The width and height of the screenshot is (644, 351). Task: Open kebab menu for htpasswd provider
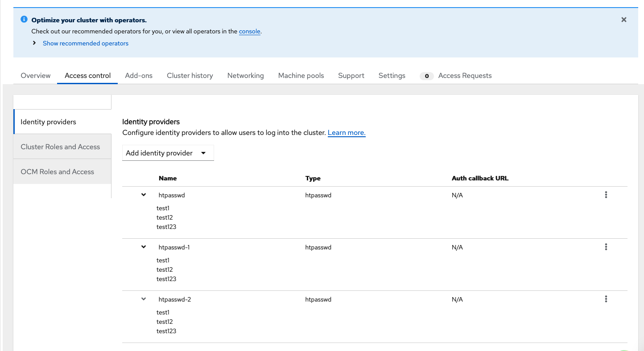[x=606, y=195]
